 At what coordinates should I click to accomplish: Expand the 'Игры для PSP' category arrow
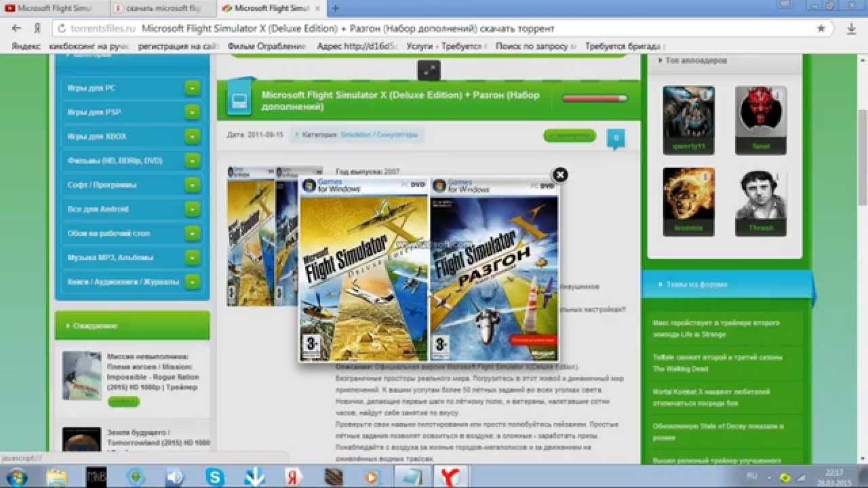pyautogui.click(x=193, y=113)
